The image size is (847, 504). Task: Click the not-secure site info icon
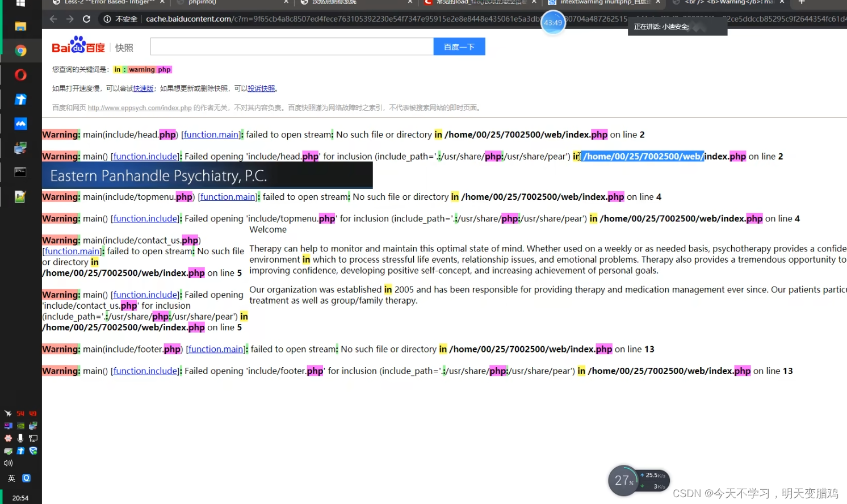(107, 19)
